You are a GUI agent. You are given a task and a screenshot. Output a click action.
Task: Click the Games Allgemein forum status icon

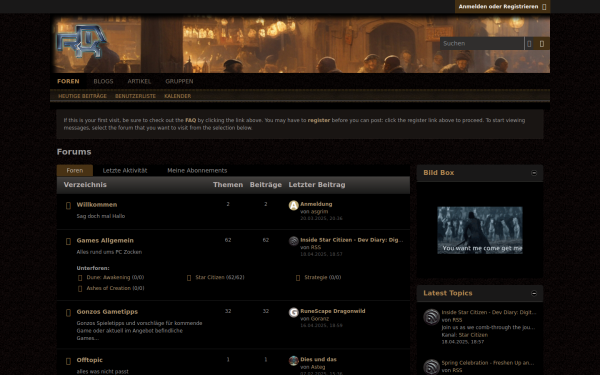click(68, 241)
